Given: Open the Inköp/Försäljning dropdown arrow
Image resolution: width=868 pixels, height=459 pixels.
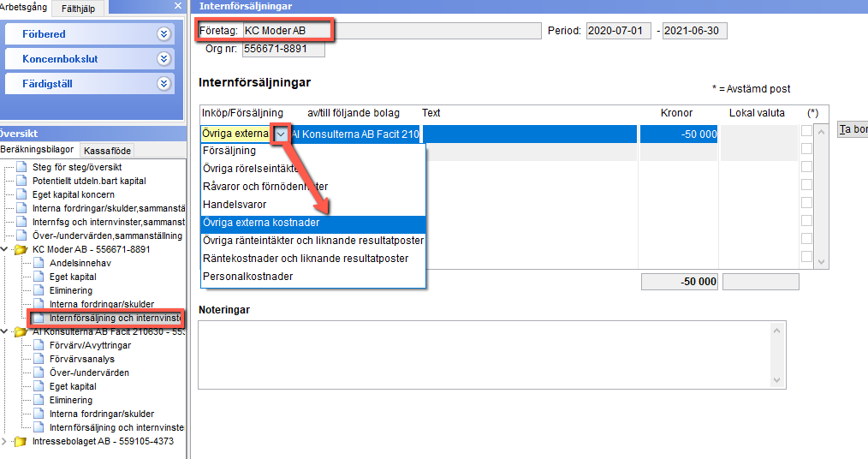Looking at the screenshot, I should [x=282, y=134].
